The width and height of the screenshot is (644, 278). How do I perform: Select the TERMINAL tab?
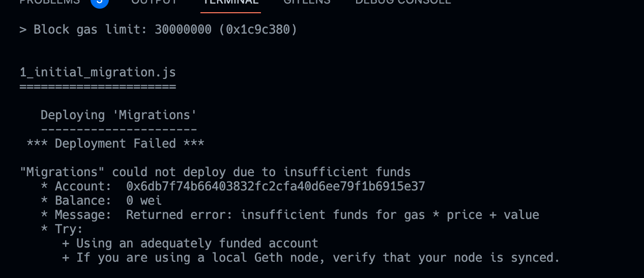point(230,2)
